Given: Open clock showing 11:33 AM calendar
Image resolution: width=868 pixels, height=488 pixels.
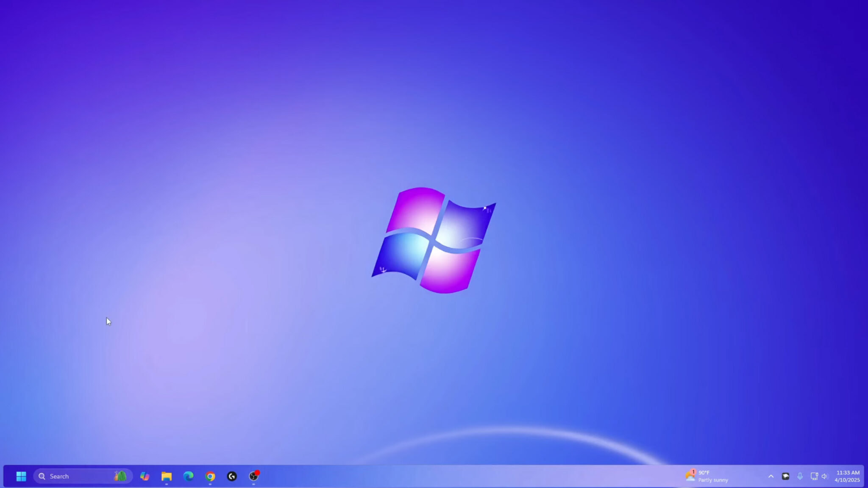Looking at the screenshot, I should (x=847, y=476).
